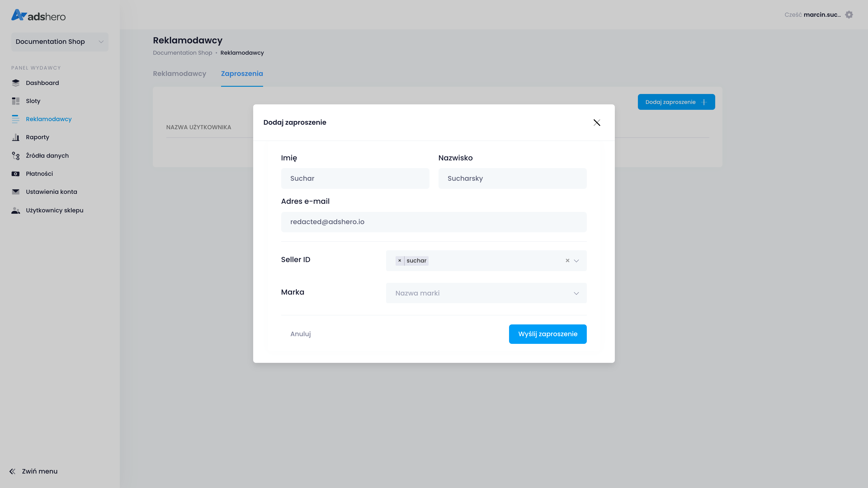868x488 pixels.
Task: Collapse the sidebar with Zwiń menu
Action: click(33, 471)
